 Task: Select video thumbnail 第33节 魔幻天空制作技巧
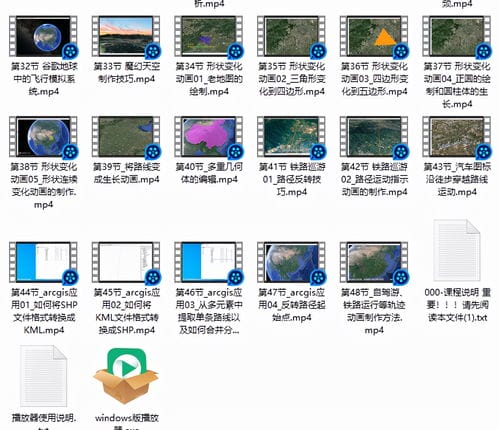click(126, 36)
